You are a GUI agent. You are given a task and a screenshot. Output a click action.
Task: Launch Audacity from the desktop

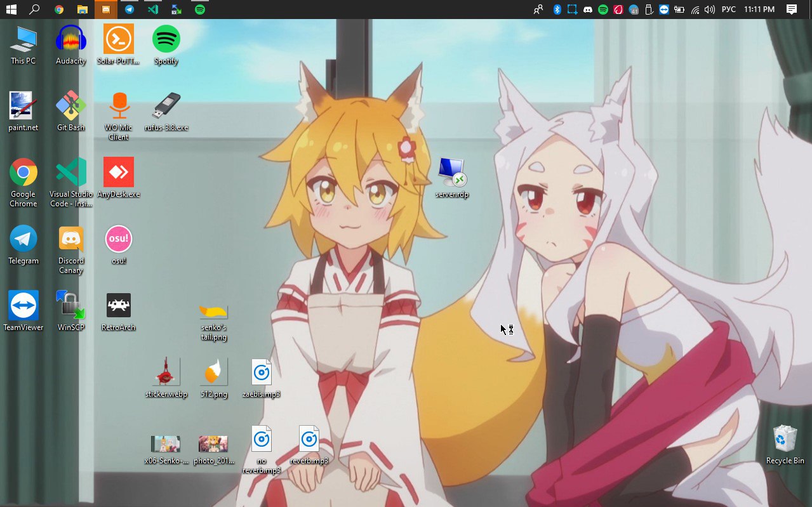coord(70,46)
